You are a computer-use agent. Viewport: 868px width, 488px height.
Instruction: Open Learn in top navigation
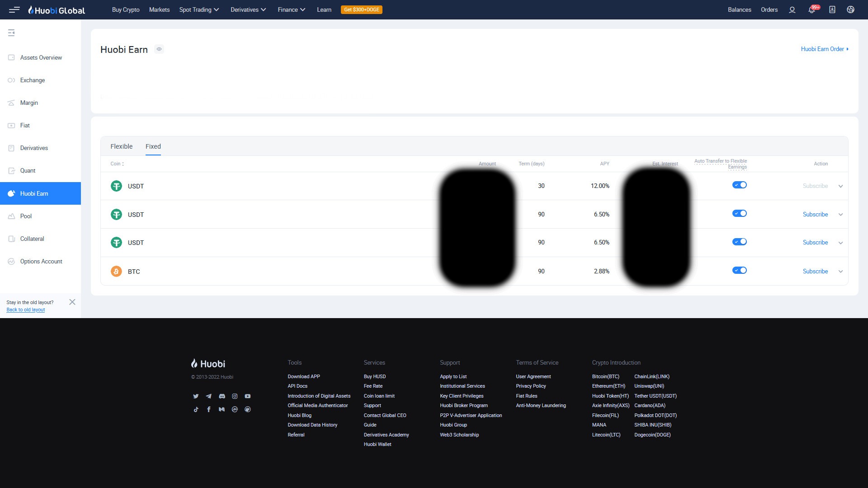click(x=324, y=9)
